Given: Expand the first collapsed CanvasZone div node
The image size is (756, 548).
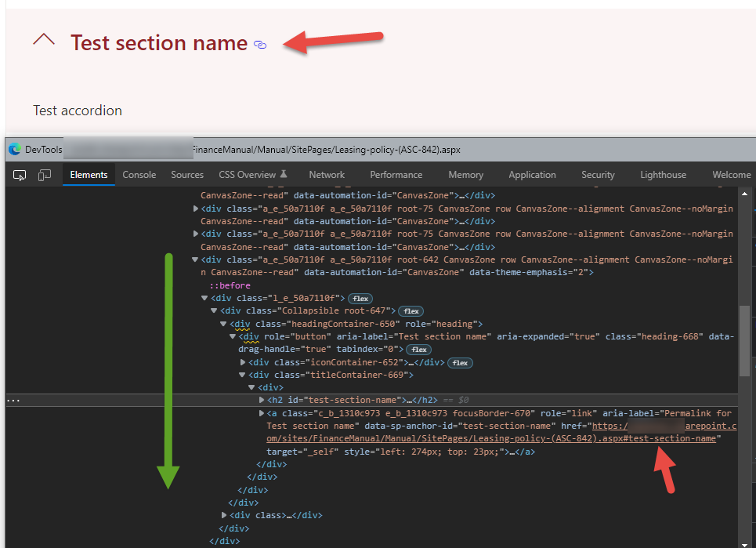Looking at the screenshot, I should 196,209.
